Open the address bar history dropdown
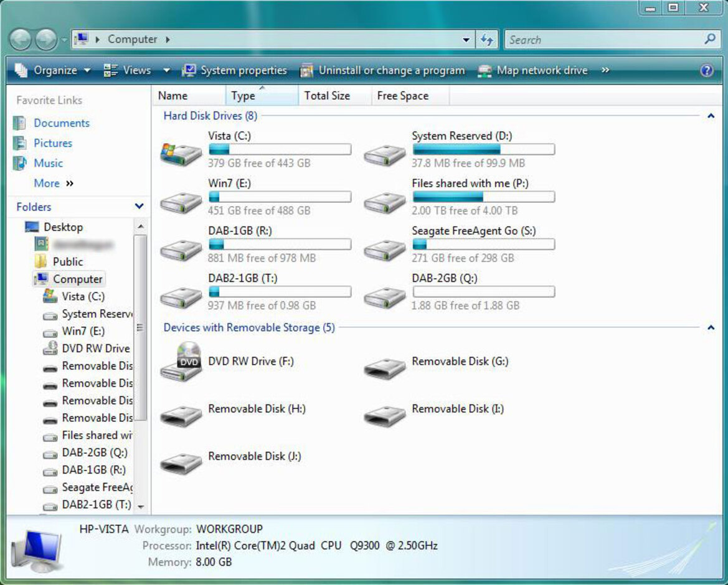 (466, 40)
